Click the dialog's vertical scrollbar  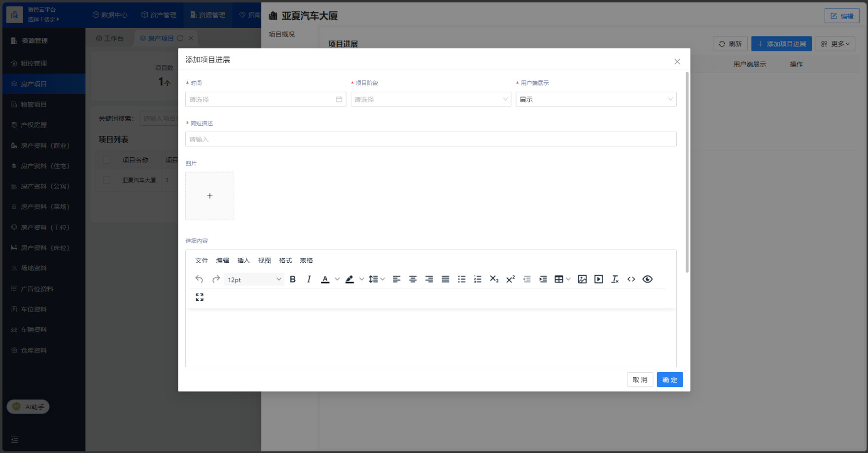pos(687,173)
